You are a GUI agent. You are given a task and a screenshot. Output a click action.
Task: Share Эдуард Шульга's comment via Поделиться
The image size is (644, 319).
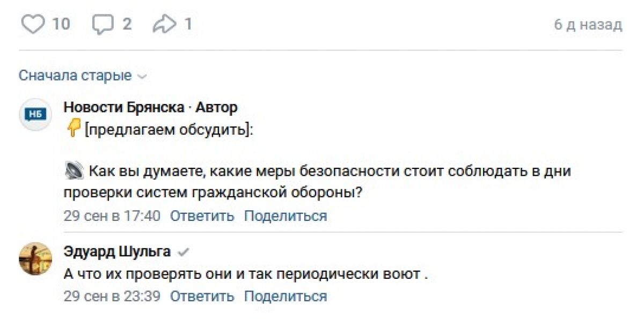(285, 296)
